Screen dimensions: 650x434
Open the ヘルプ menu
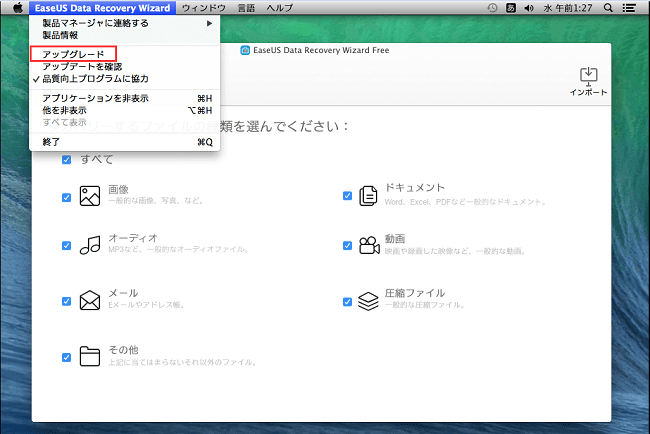coord(280,7)
